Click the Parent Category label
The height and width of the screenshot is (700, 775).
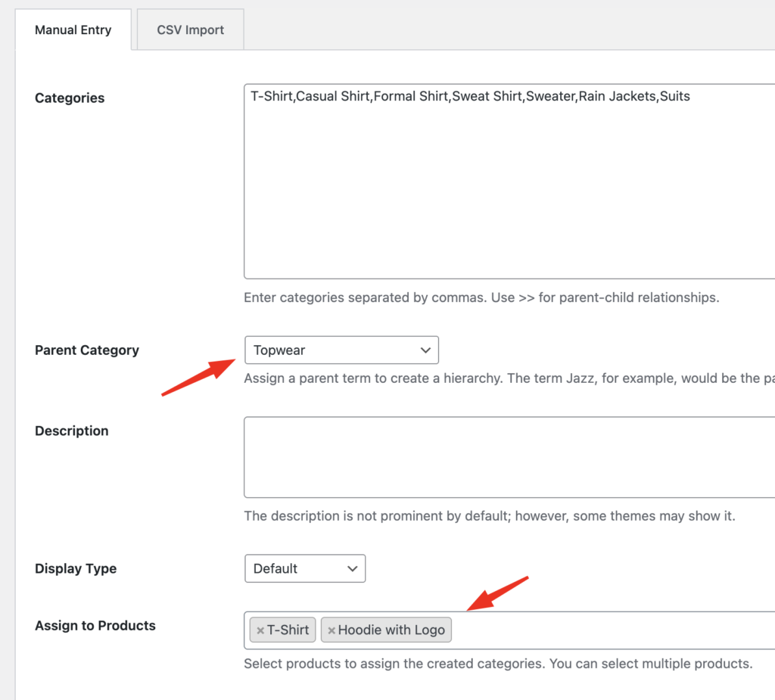click(x=87, y=350)
